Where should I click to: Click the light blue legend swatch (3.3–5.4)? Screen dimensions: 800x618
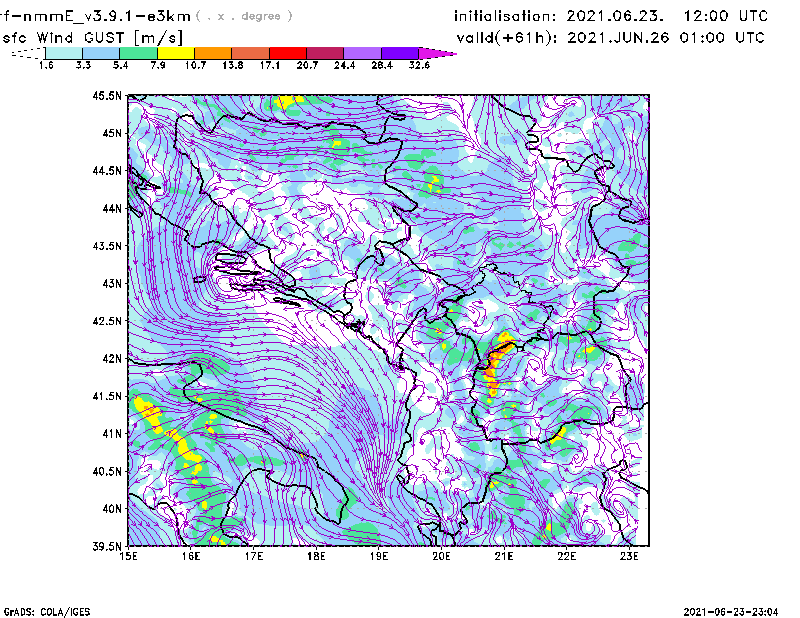coord(101,53)
